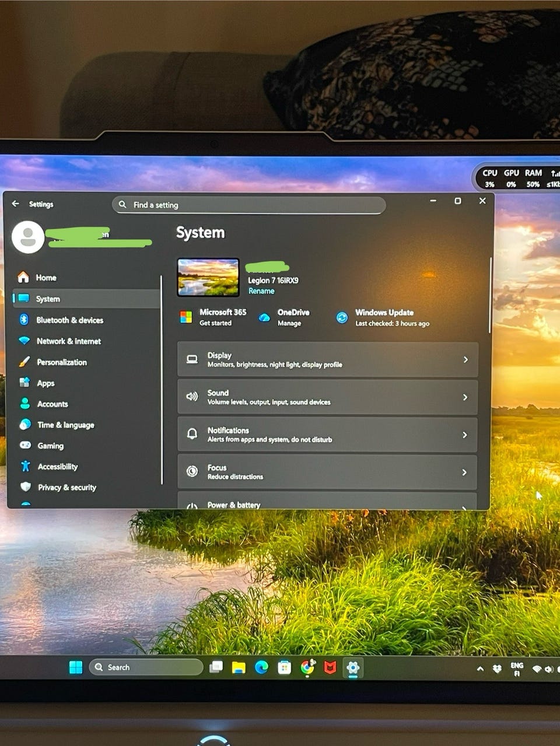
Task: Click the Wi-Fi tray icon
Action: coord(537,669)
